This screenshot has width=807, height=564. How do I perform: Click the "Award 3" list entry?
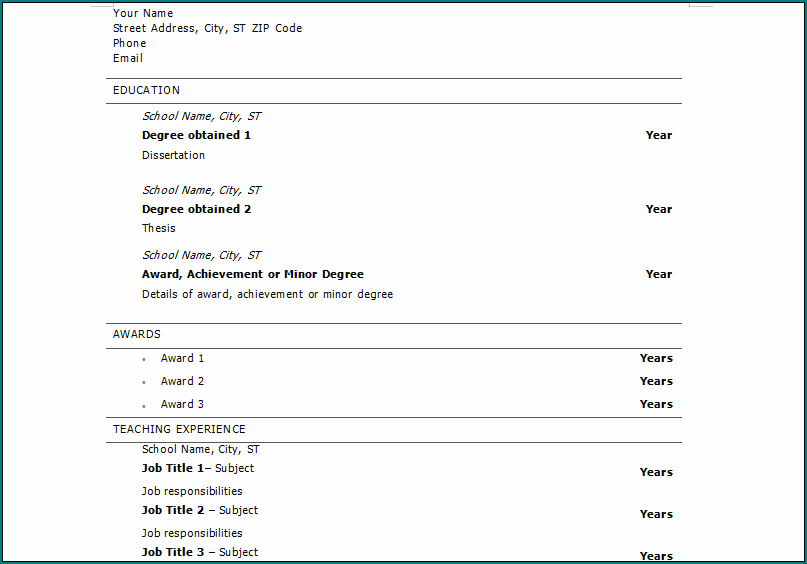click(x=182, y=404)
